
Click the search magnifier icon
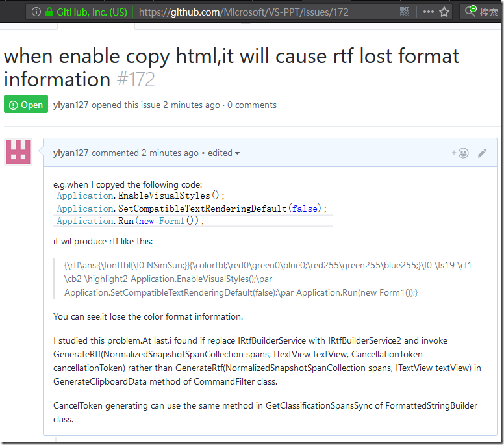point(470,10)
